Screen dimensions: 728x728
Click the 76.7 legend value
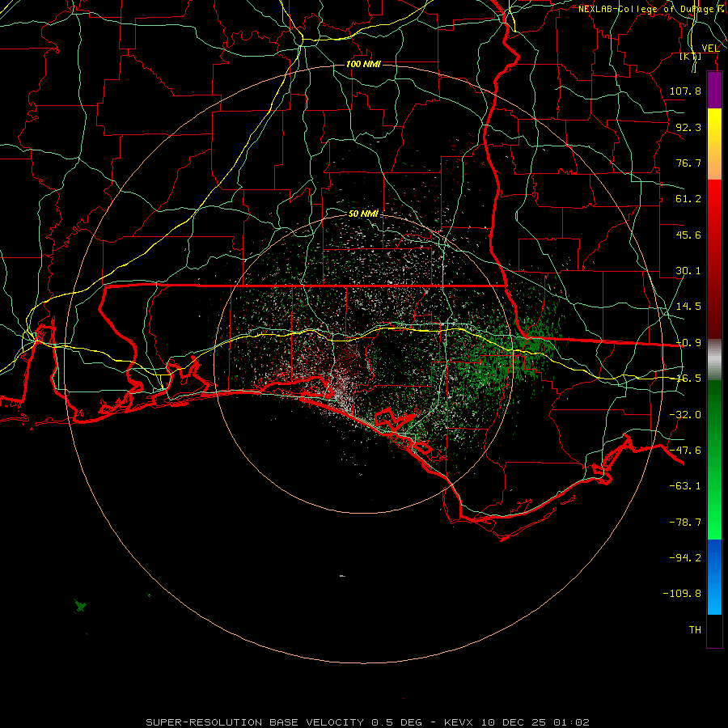688,163
